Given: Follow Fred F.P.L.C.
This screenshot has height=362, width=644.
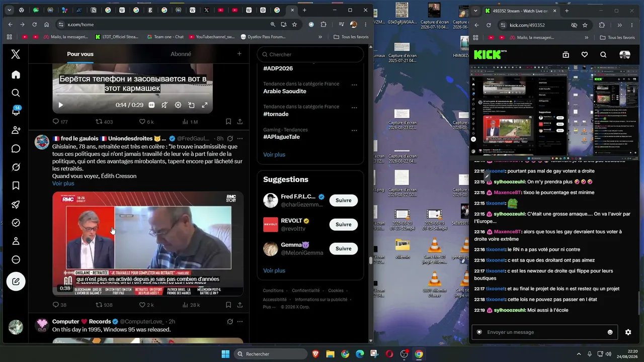Looking at the screenshot, I should (x=344, y=200).
